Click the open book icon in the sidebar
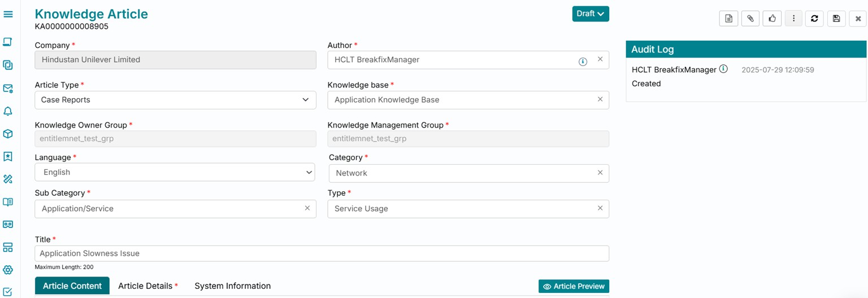Viewport: 868px width, 298px height. coord(8,202)
